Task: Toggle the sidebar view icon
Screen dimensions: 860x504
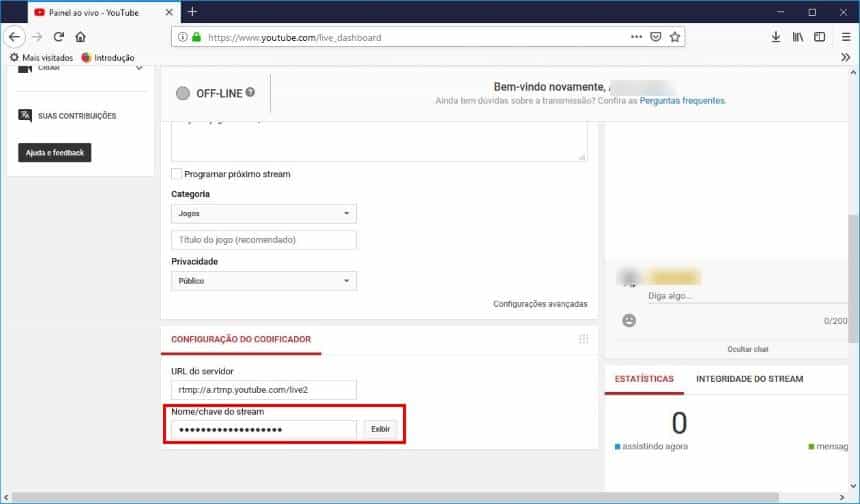Action: (819, 37)
